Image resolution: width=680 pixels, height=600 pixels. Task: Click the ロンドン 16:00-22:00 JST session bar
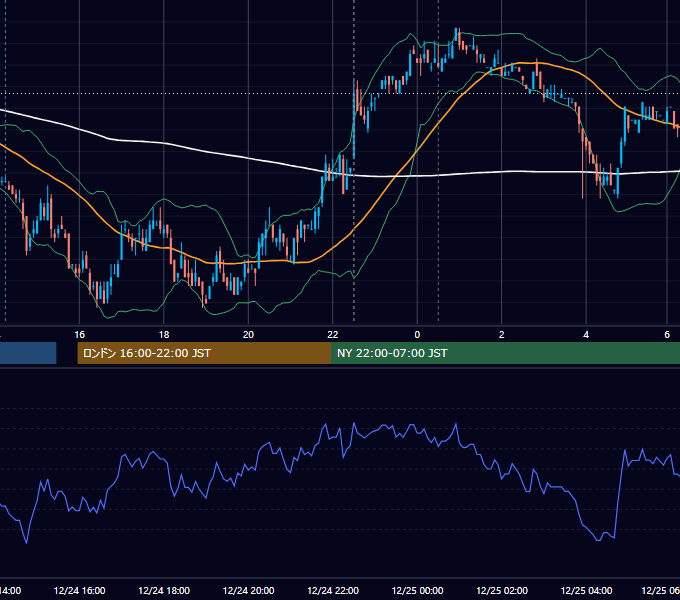click(204, 353)
